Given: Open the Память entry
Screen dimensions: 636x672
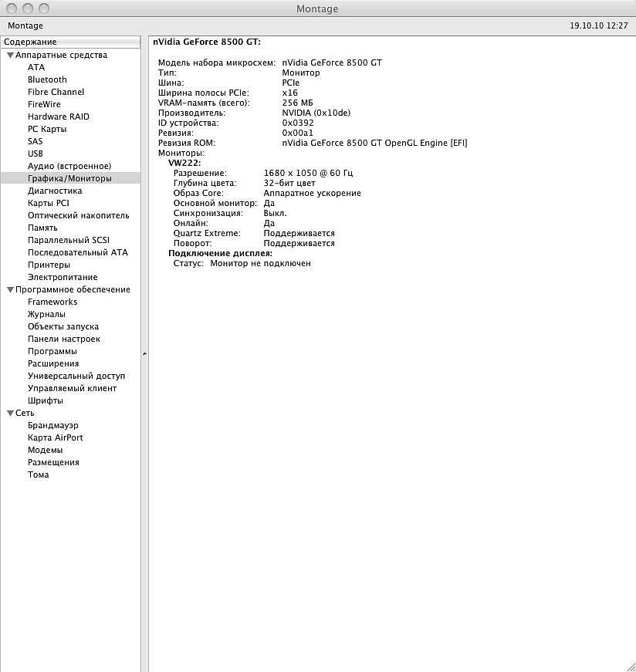Looking at the screenshot, I should (42, 228).
